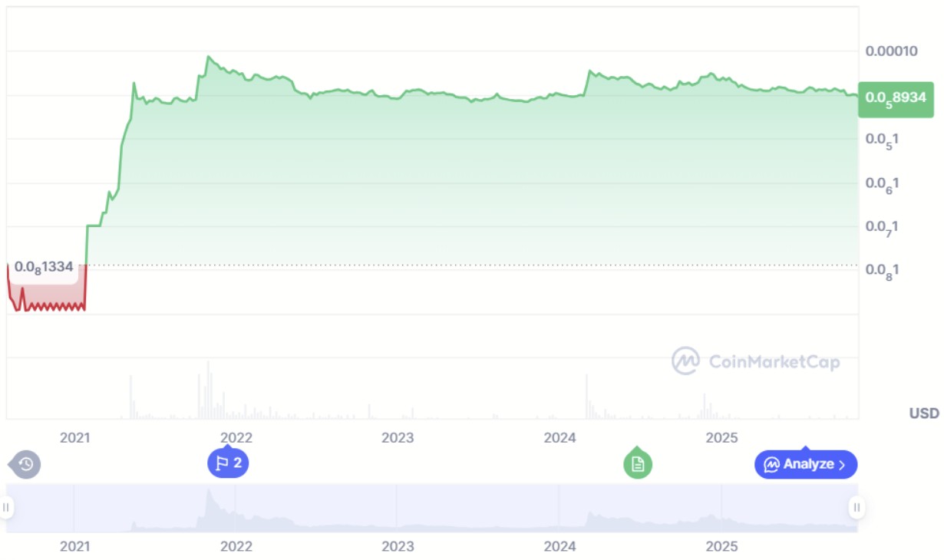
Task: Click the 2025 label on main chart axis
Action: 721,438
